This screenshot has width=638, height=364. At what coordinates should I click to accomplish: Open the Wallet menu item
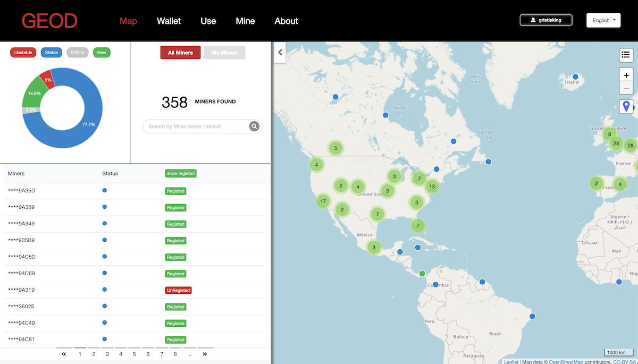tap(169, 21)
